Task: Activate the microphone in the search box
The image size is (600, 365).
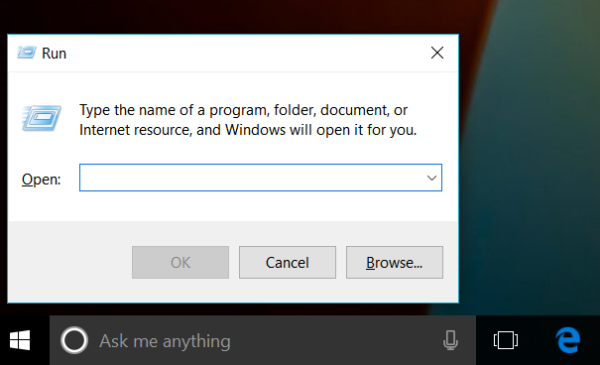Action: (x=450, y=340)
